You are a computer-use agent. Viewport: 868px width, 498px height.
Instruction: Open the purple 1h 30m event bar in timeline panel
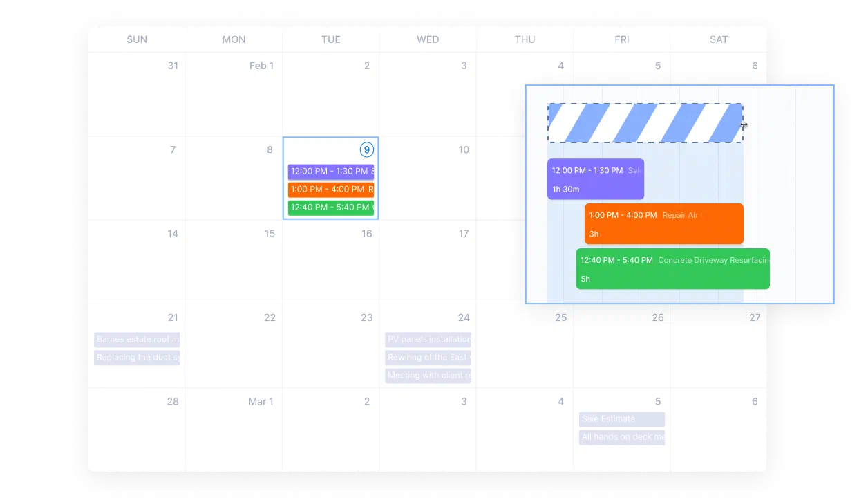click(596, 179)
